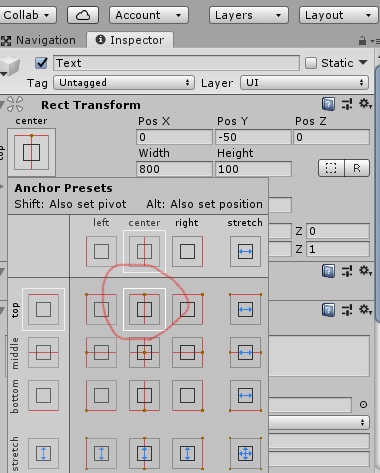Open third component gear menu
380x473 pixels.
[x=365, y=309]
